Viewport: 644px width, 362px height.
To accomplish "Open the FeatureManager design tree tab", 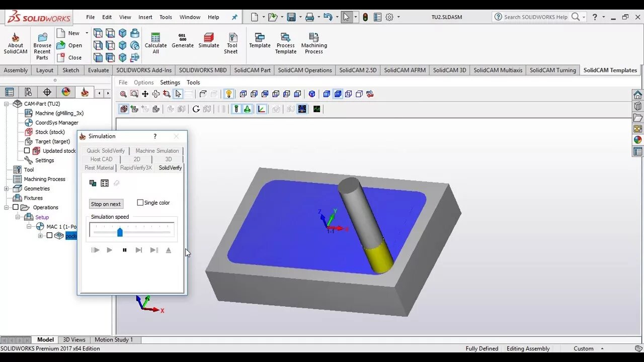I will (x=9, y=92).
